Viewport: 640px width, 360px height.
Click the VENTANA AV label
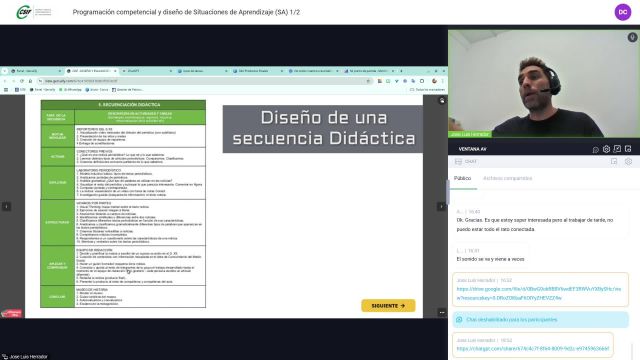(x=472, y=149)
